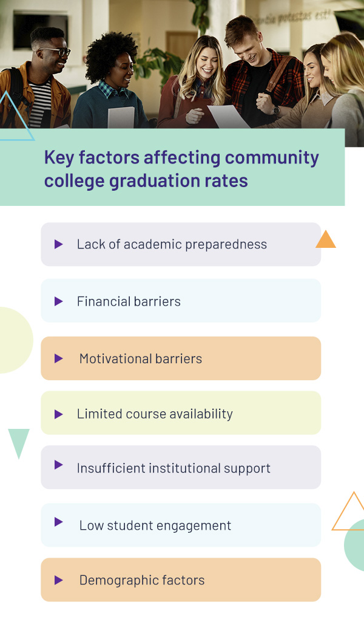Choose the Demographic factors card
This screenshot has width=364, height=633.
coord(181,580)
